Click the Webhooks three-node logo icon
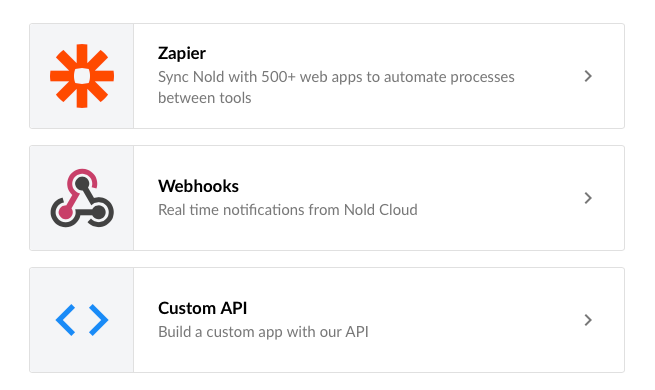This screenshot has height=390, width=655. 82,198
